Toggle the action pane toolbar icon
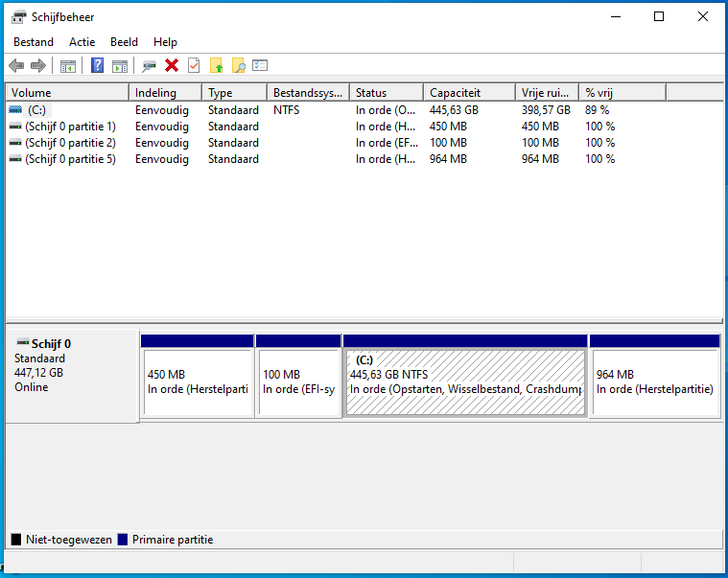This screenshot has width=728, height=578. click(x=120, y=65)
